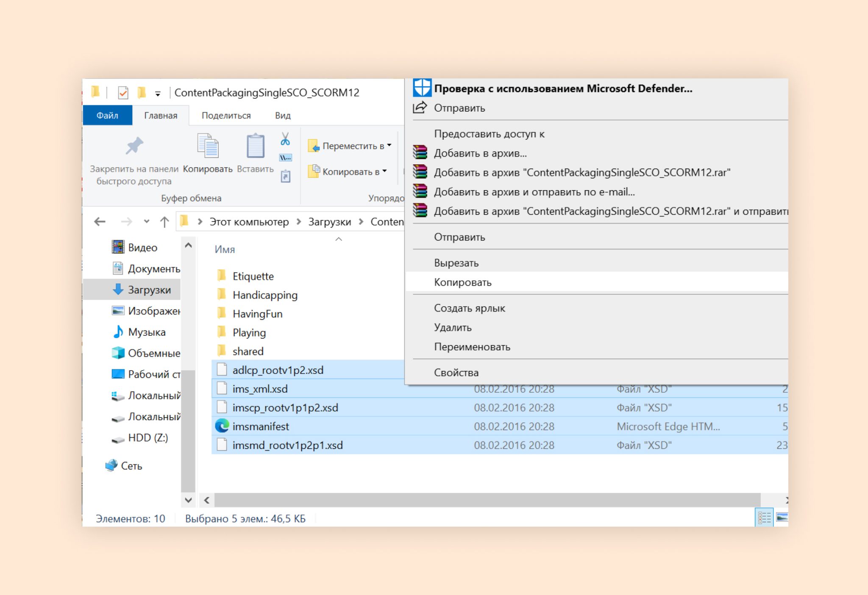
Task: Go up one folder level arrow
Action: [x=164, y=221]
